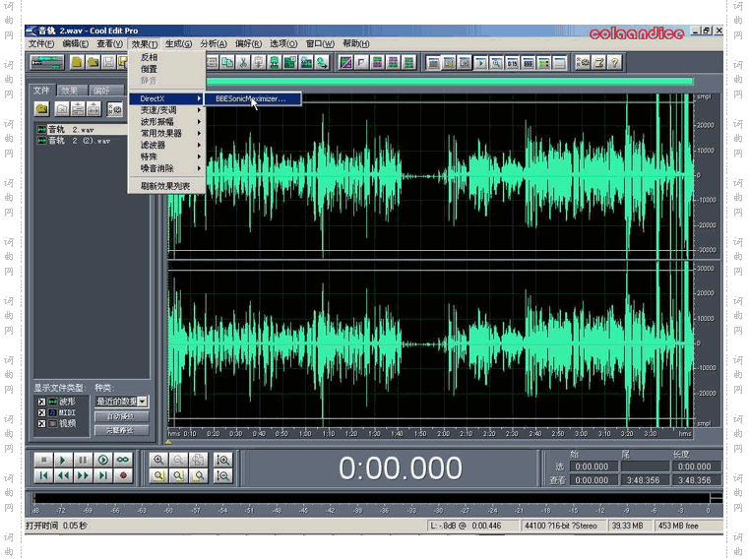
Task: Click the circled Play to end button
Action: click(103, 460)
